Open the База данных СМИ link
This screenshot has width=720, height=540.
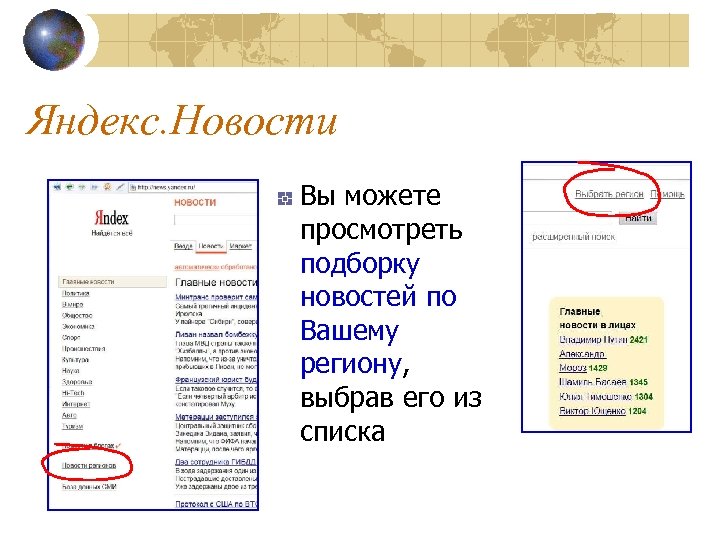coord(90,487)
